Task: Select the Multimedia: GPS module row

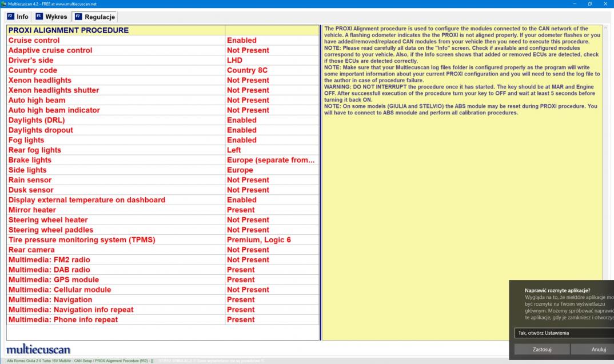Action: [163, 280]
